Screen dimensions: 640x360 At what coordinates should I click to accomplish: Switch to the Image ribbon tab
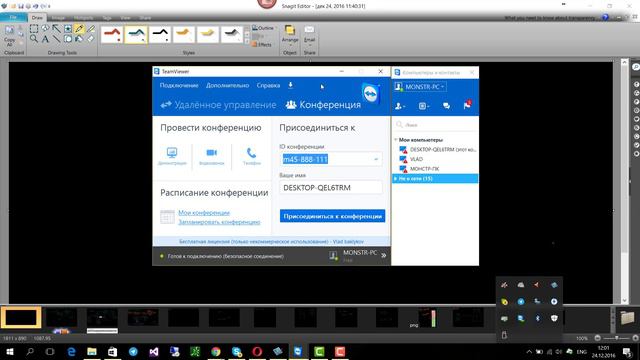(58, 18)
